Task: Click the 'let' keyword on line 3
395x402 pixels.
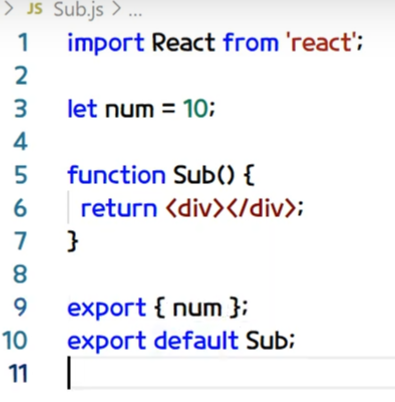Action: 82,109
